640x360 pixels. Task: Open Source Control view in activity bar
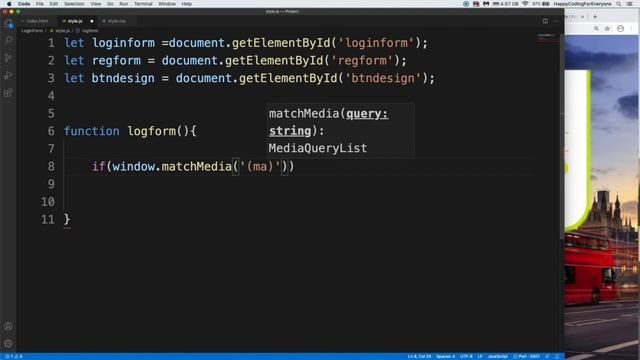[x=8, y=58]
